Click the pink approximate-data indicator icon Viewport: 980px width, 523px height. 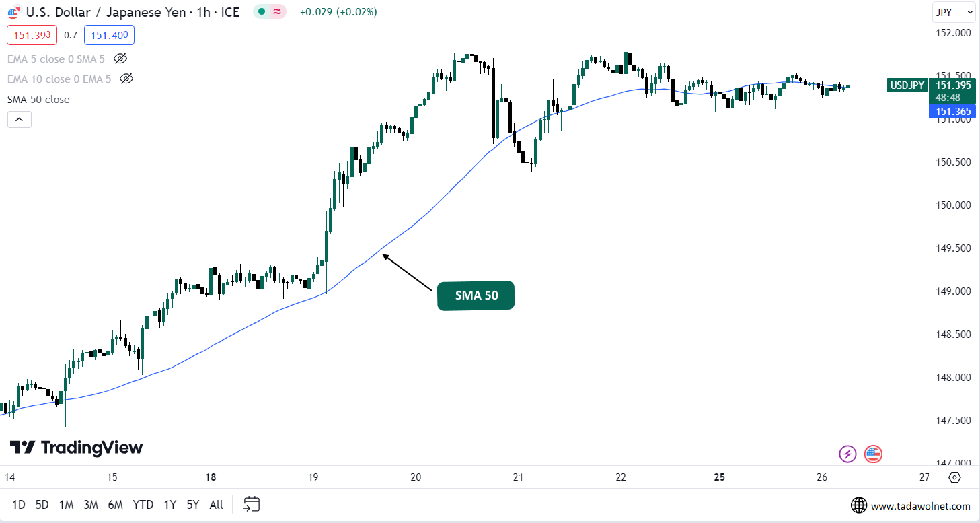point(277,11)
